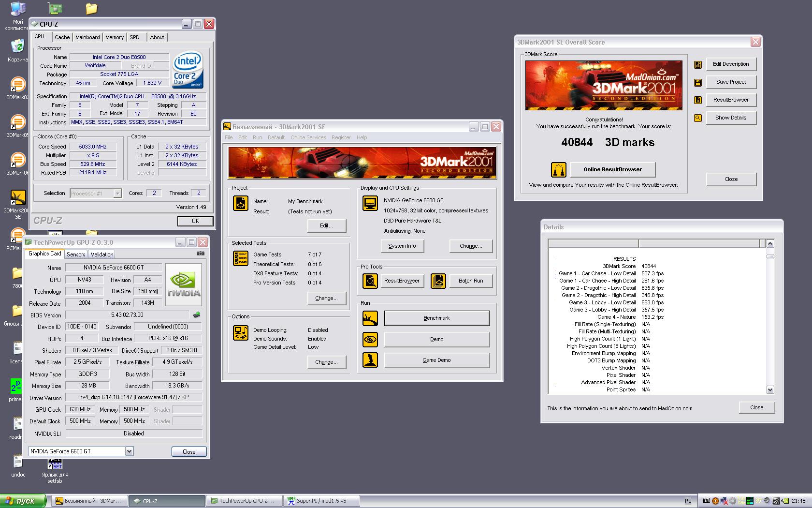Click the Batch Run button
This screenshot has width=812, height=508.
[x=471, y=281]
